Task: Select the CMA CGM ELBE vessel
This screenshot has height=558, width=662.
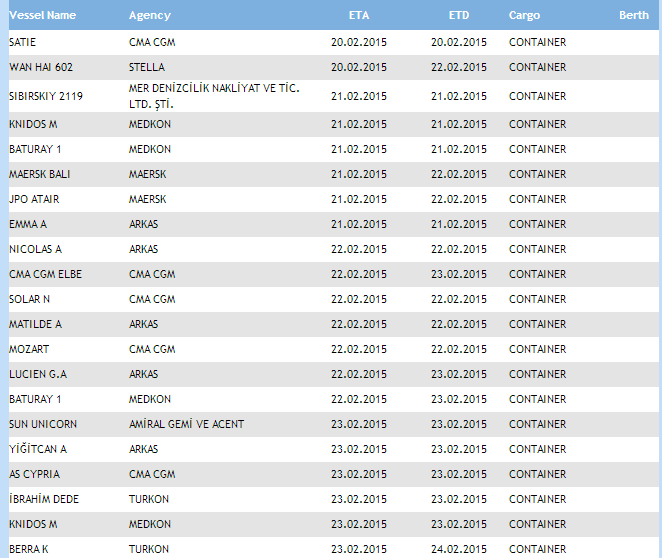Action: tap(43, 274)
